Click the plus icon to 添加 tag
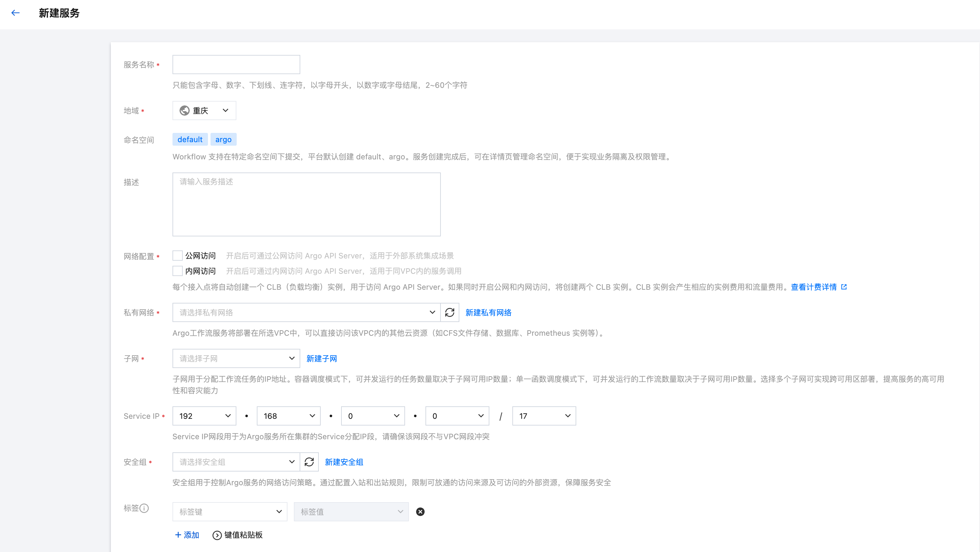The height and width of the screenshot is (552, 980). coord(178,535)
